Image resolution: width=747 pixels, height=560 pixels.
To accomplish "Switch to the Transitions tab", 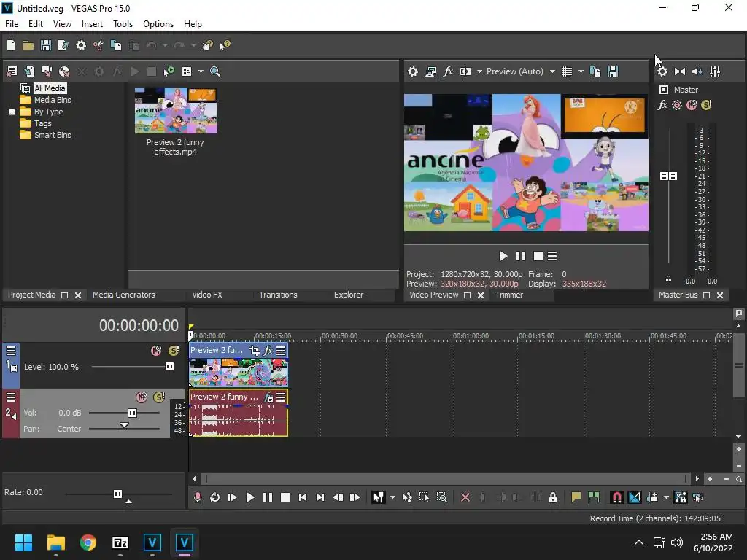I will point(278,295).
